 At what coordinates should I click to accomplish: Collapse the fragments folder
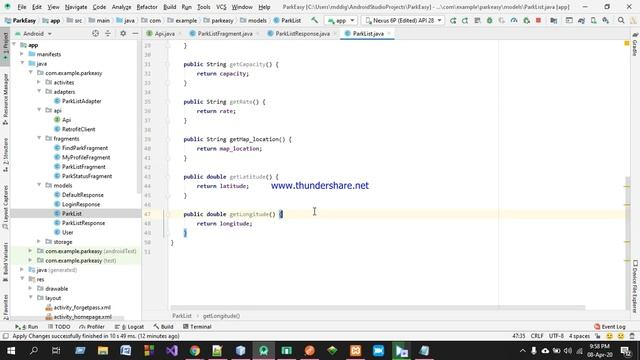(39, 138)
